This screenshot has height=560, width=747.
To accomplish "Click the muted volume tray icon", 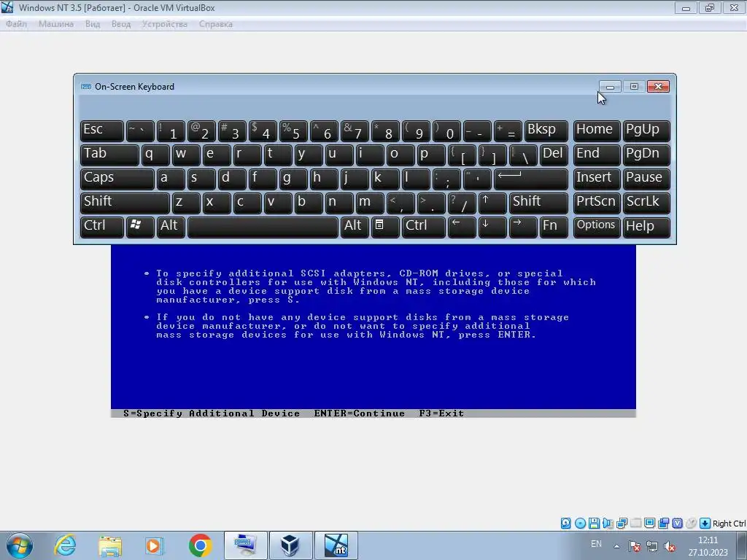I will point(670,545).
